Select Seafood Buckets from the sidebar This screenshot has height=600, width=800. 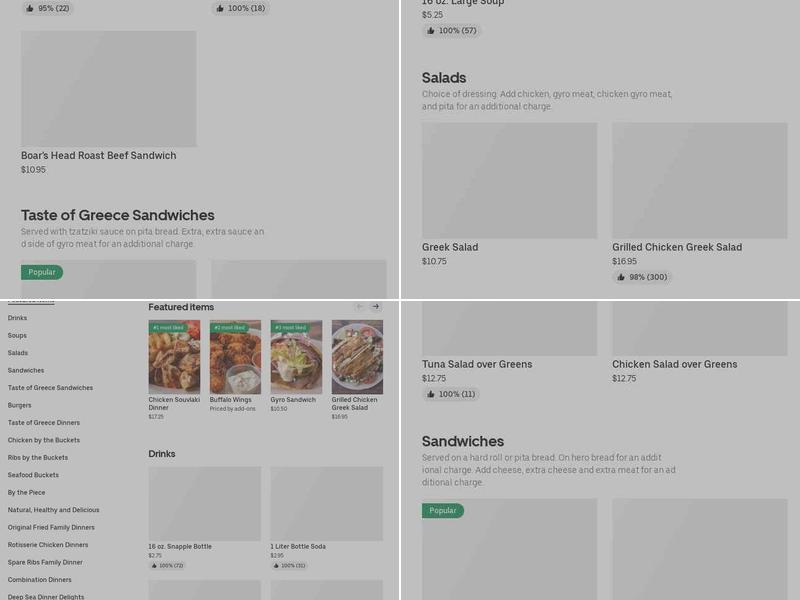click(x=35, y=475)
